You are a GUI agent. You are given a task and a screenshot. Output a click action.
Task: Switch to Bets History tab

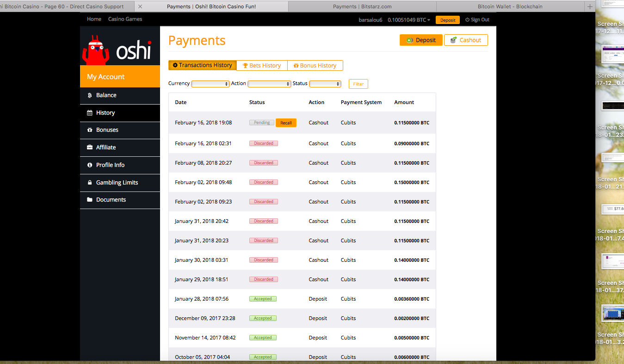click(262, 66)
